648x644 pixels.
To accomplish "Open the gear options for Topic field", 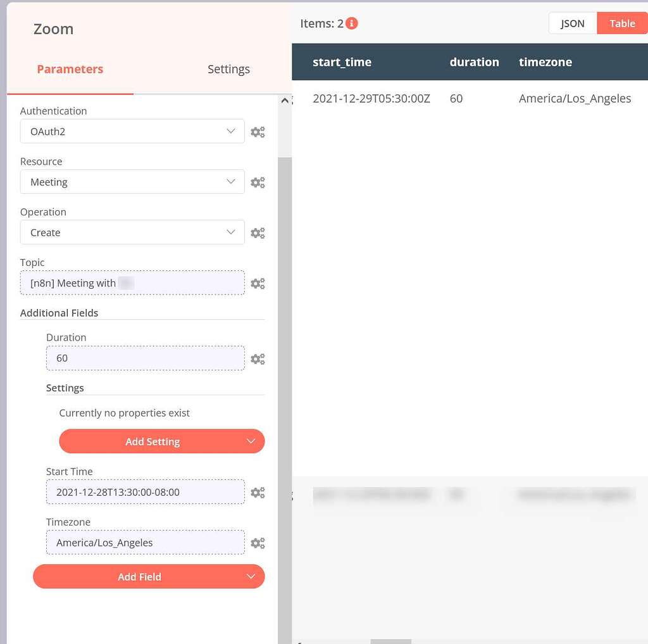I will coord(258,283).
